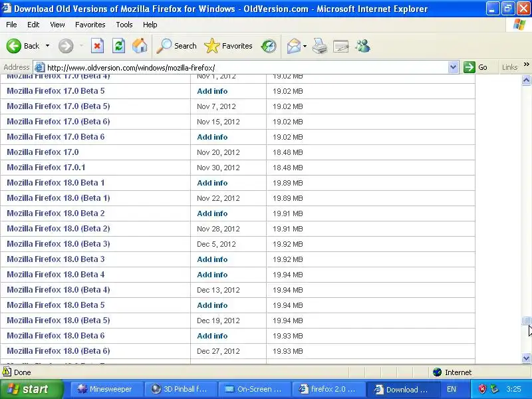Switch to 3D Pinball taskbar button

[181, 389]
